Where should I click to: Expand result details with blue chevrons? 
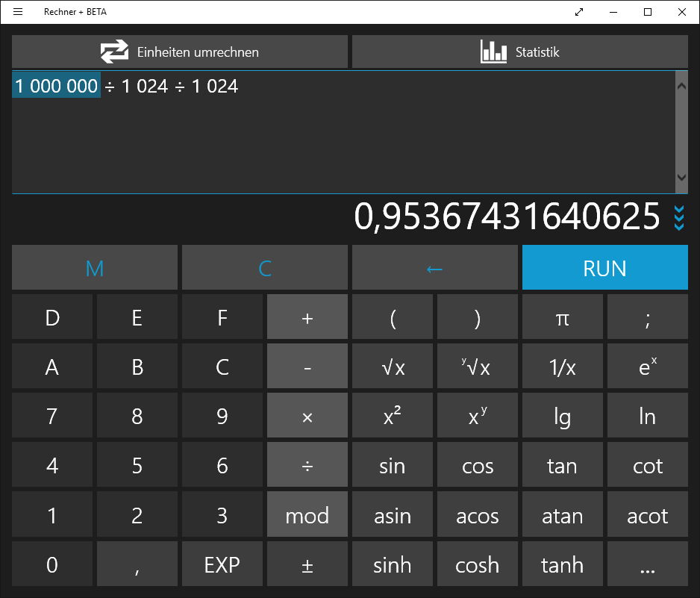pos(678,217)
